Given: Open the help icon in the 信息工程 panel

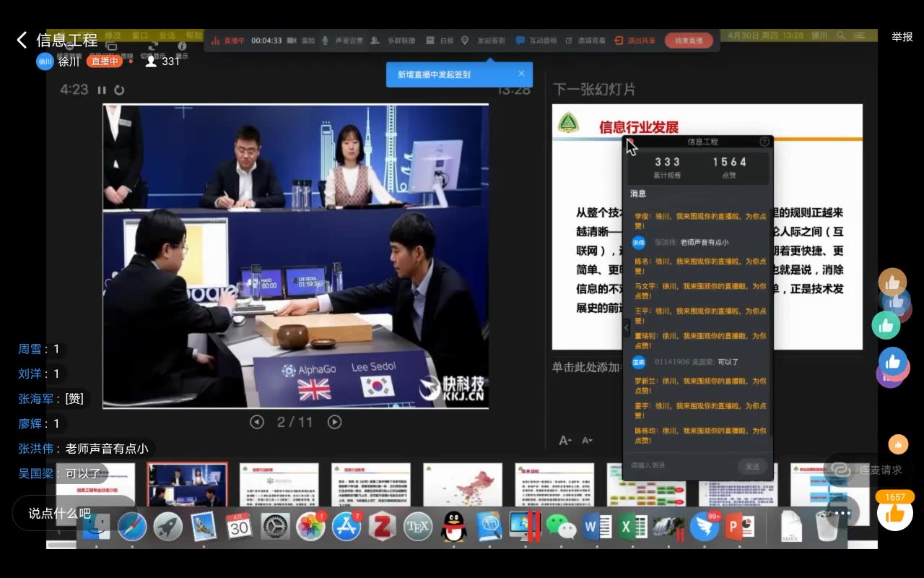Looking at the screenshot, I should pos(764,142).
